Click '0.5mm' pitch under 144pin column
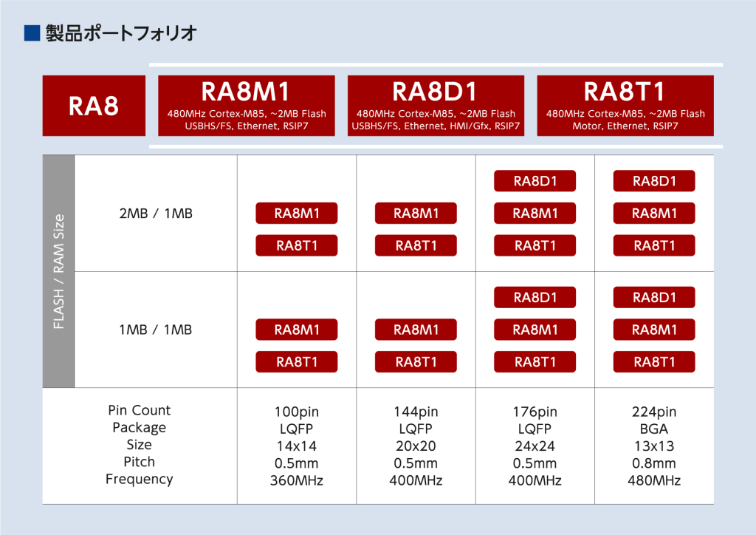This screenshot has height=535, width=756. pyautogui.click(x=416, y=463)
